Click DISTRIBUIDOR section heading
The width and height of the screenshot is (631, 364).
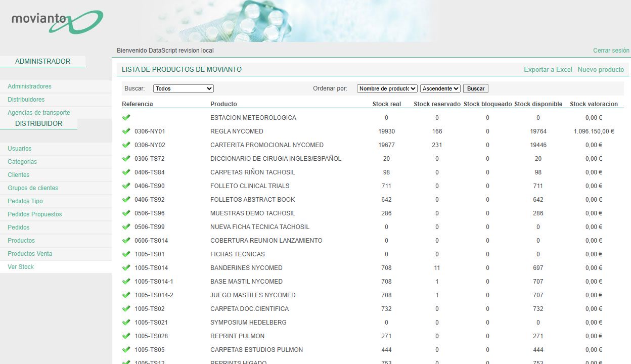[x=39, y=123]
